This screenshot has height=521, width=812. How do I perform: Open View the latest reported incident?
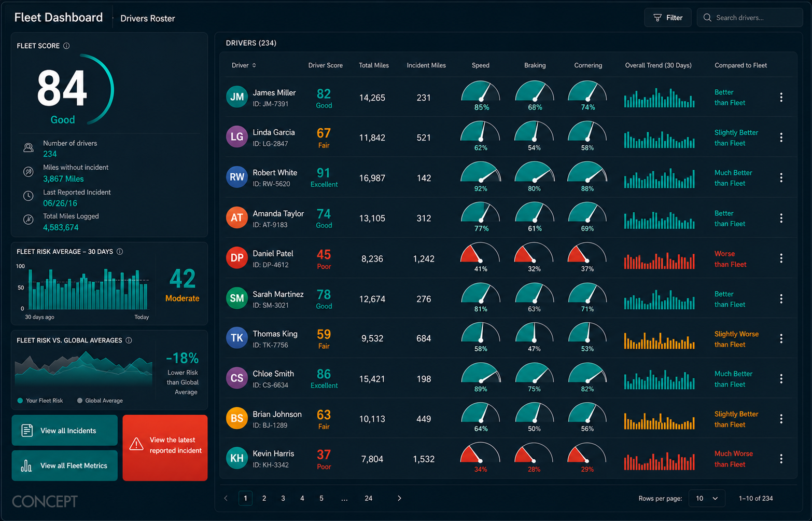165,448
